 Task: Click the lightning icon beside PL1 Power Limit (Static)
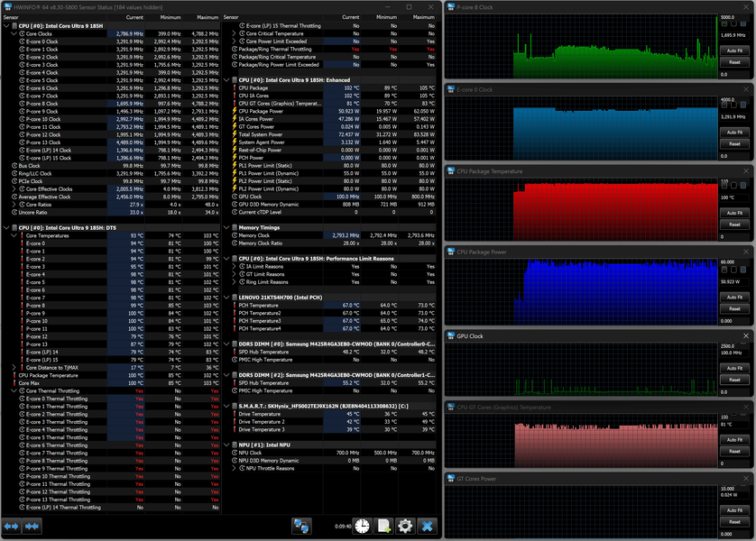[235, 166]
